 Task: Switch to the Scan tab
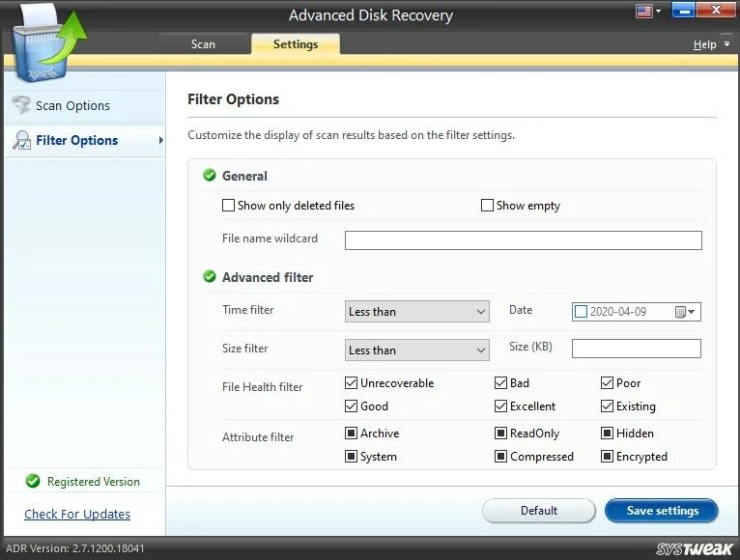tap(203, 43)
